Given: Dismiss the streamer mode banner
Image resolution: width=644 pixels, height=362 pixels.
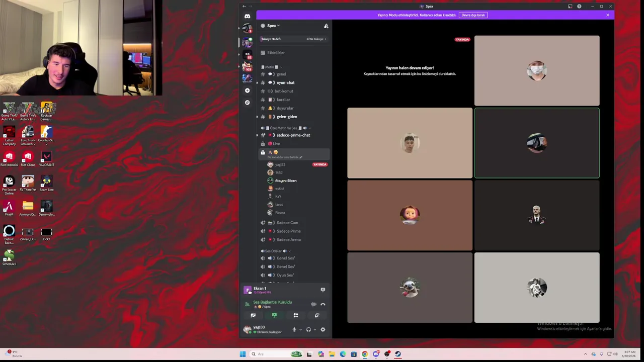Looking at the screenshot, I should (x=608, y=15).
